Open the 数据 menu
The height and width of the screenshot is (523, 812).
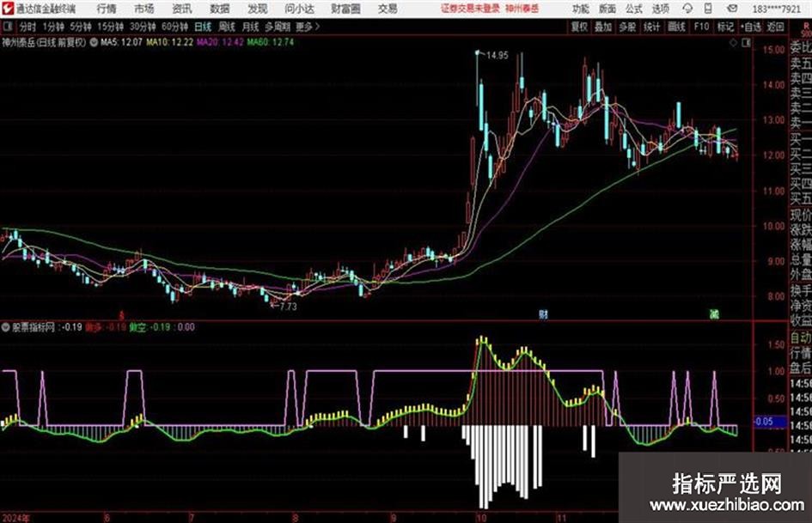point(220,9)
